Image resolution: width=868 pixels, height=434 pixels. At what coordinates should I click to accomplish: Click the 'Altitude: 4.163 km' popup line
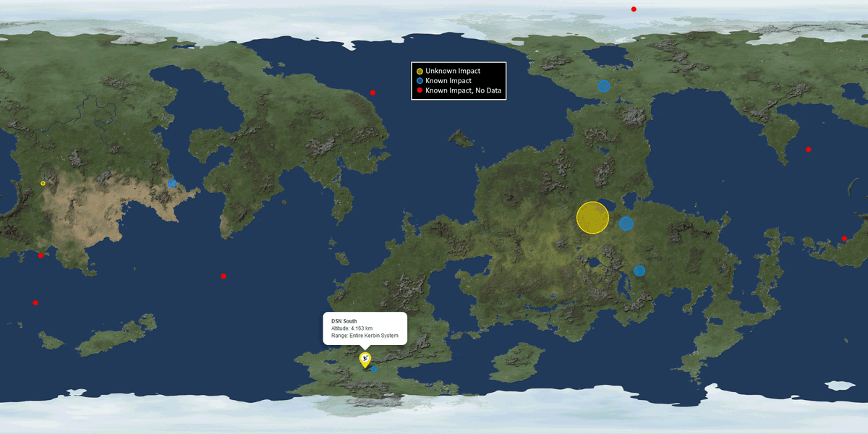pos(352,329)
